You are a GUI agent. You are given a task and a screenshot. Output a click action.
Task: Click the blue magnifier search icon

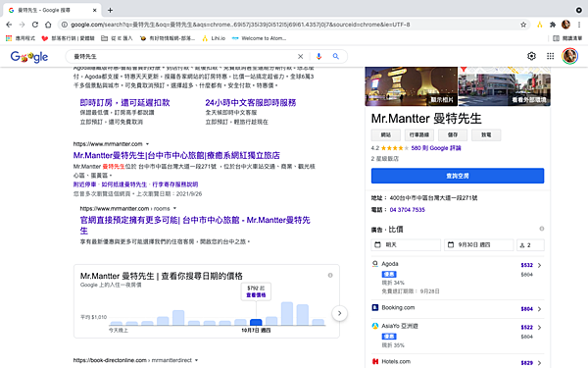point(335,56)
